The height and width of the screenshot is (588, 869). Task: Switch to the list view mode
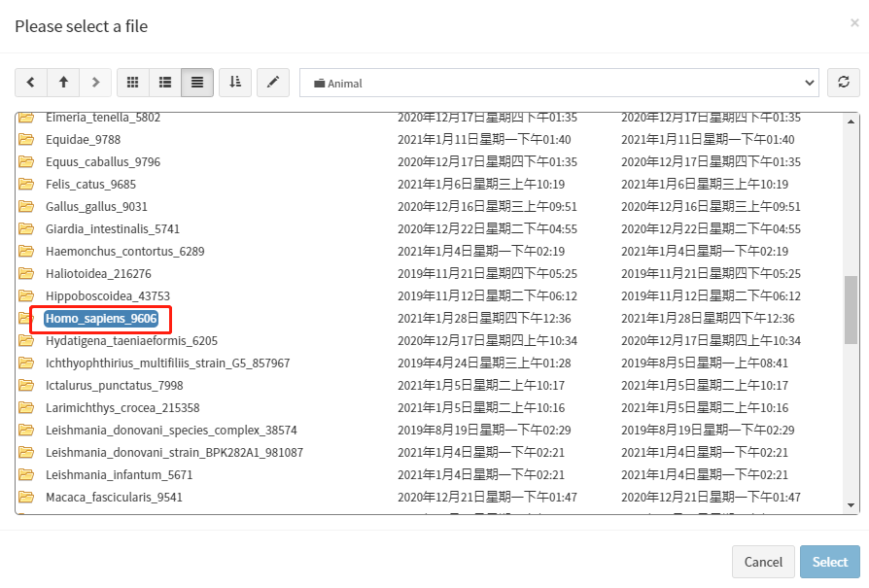click(165, 83)
